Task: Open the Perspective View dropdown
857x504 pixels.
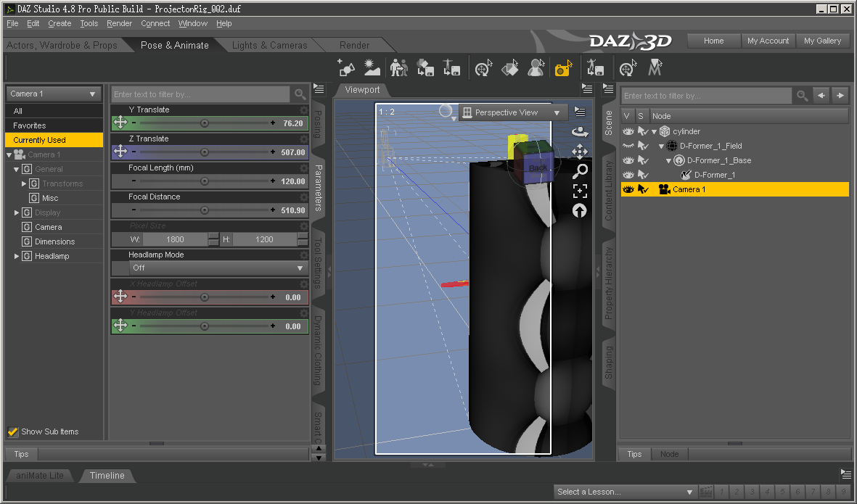Action: (512, 112)
